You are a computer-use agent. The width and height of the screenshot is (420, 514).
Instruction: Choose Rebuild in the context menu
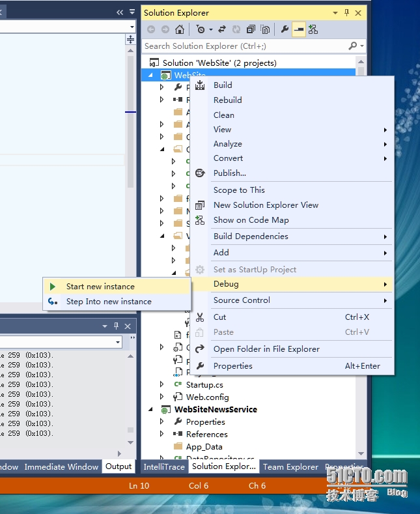[x=228, y=100]
